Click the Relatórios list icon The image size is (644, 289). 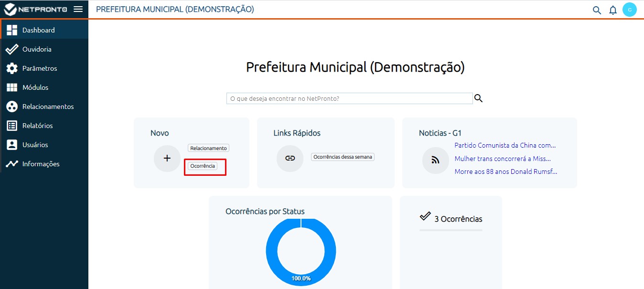[12, 126]
